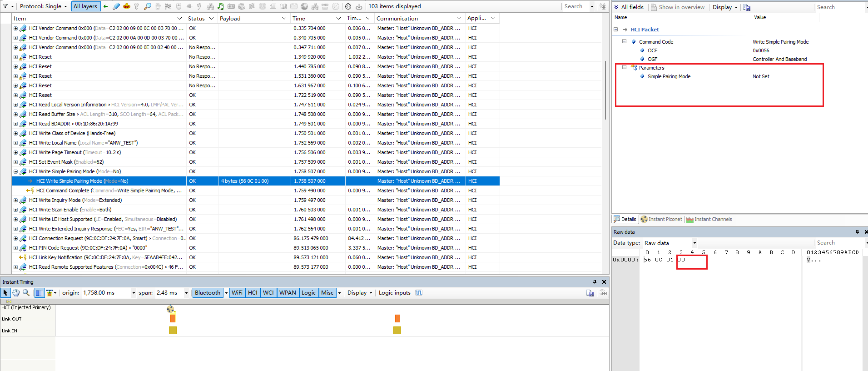Open Display dropdown in details panel
The width and height of the screenshot is (868, 371).
[x=725, y=7]
